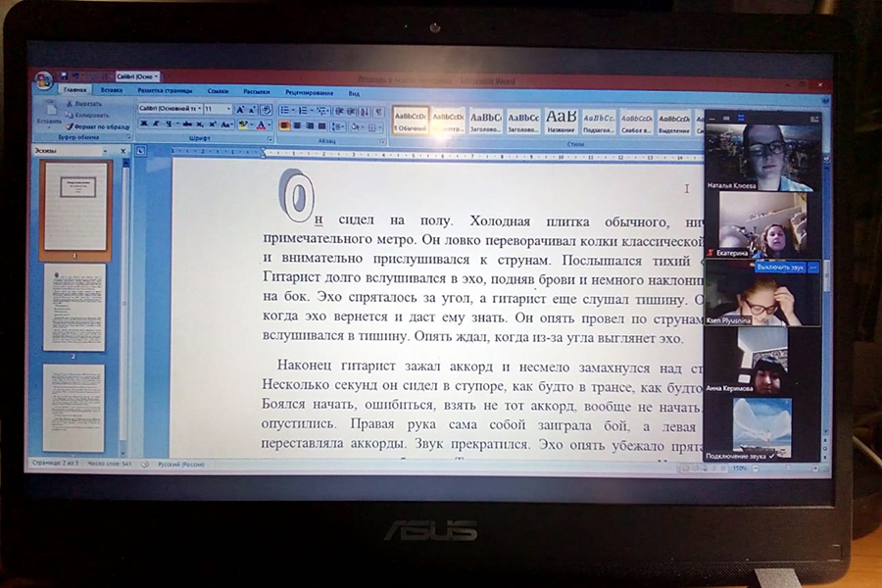Click the font color button
This screenshot has height=588, width=882.
click(262, 125)
